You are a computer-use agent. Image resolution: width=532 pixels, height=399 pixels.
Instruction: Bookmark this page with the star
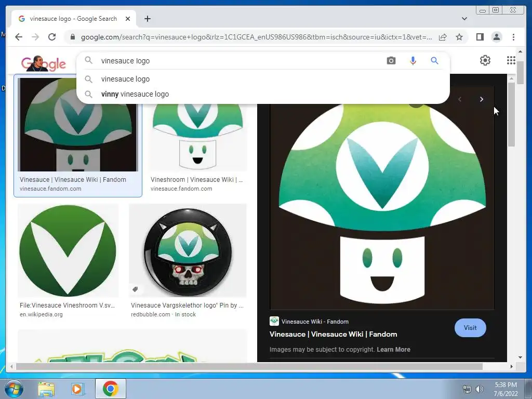459,37
